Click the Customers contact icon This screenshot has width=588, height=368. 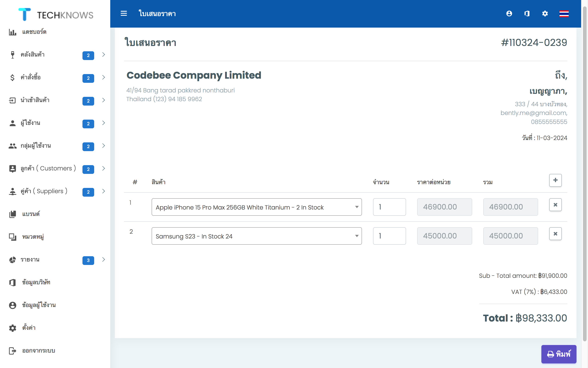click(12, 168)
